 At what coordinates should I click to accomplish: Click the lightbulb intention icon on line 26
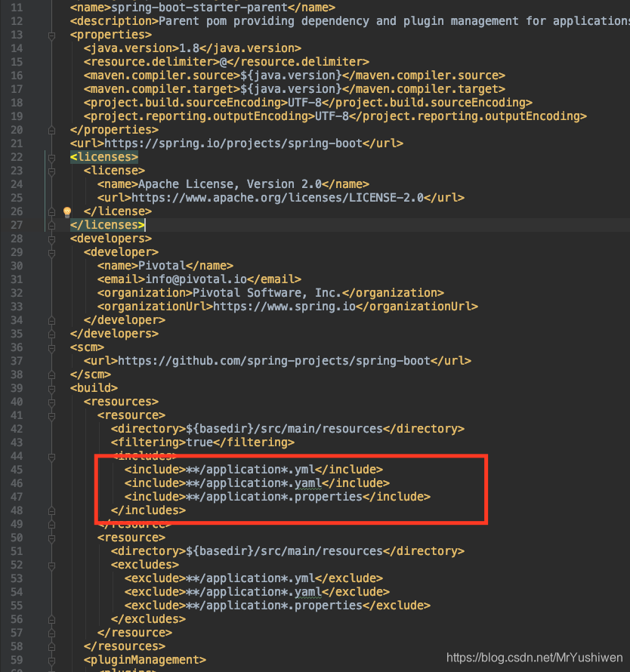coord(66,211)
